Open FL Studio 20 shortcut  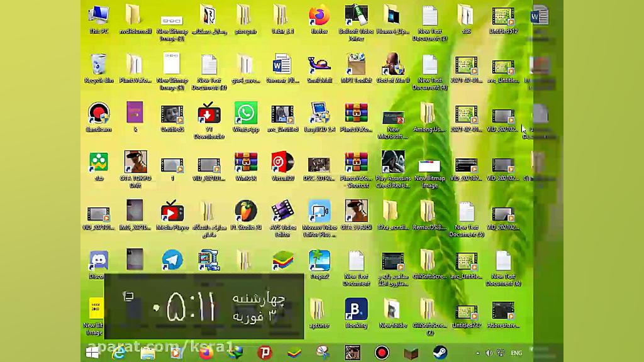click(x=246, y=215)
